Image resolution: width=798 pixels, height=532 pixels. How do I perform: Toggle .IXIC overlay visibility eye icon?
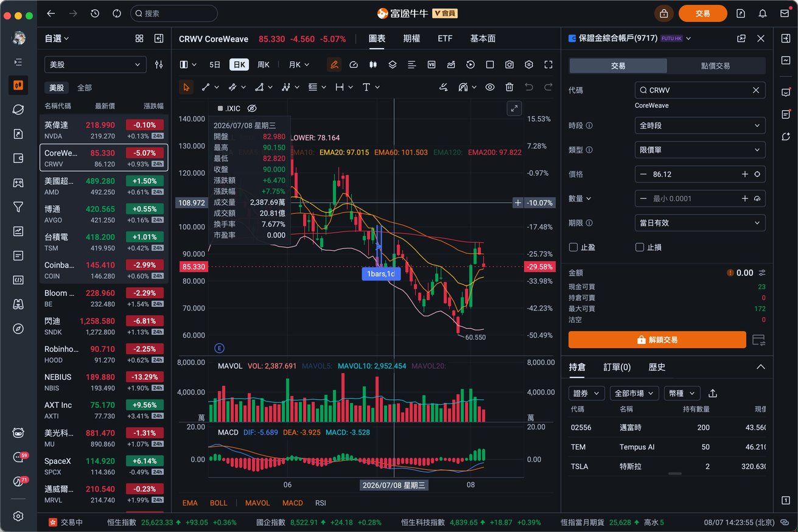pyautogui.click(x=252, y=108)
